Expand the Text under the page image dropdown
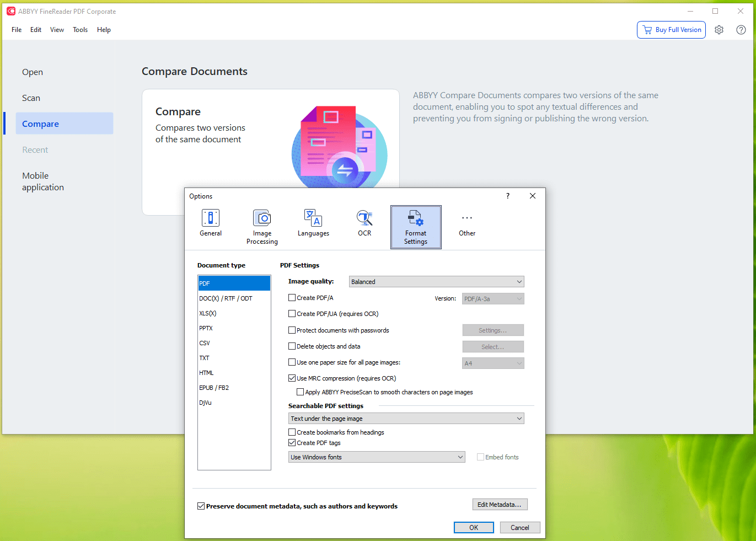The height and width of the screenshot is (541, 756). (x=406, y=419)
